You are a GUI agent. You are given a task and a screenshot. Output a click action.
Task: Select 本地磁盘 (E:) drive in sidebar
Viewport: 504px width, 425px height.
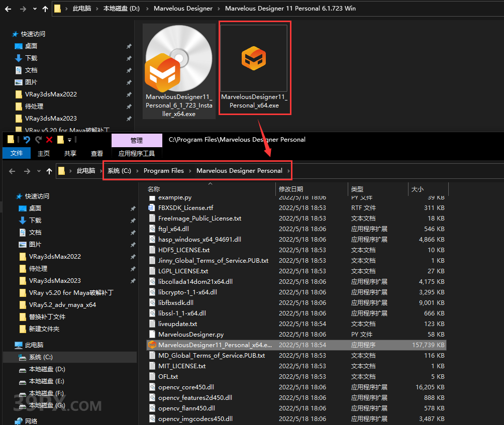point(47,381)
